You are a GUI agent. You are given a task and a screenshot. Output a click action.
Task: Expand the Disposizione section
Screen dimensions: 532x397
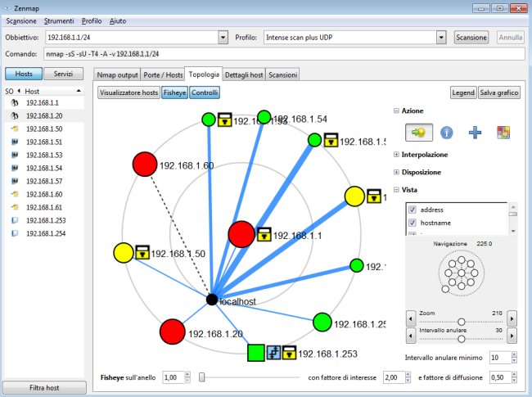pyautogui.click(x=396, y=172)
